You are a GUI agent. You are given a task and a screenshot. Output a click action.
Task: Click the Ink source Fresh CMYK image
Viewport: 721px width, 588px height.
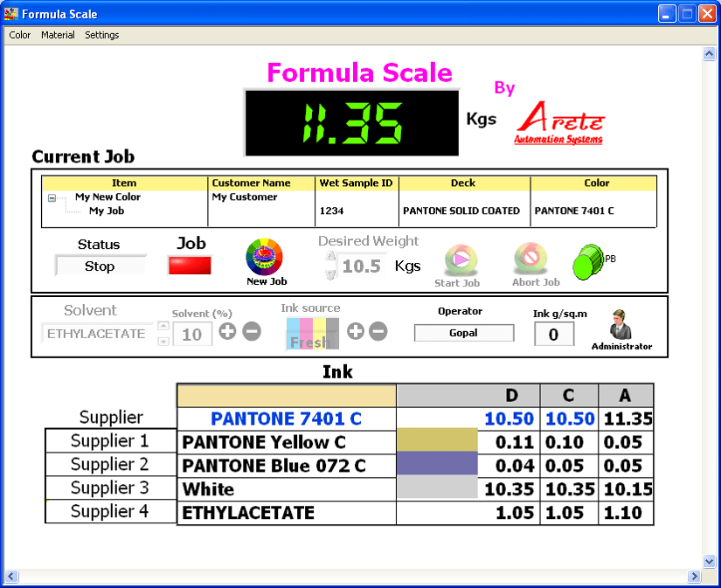[312, 334]
